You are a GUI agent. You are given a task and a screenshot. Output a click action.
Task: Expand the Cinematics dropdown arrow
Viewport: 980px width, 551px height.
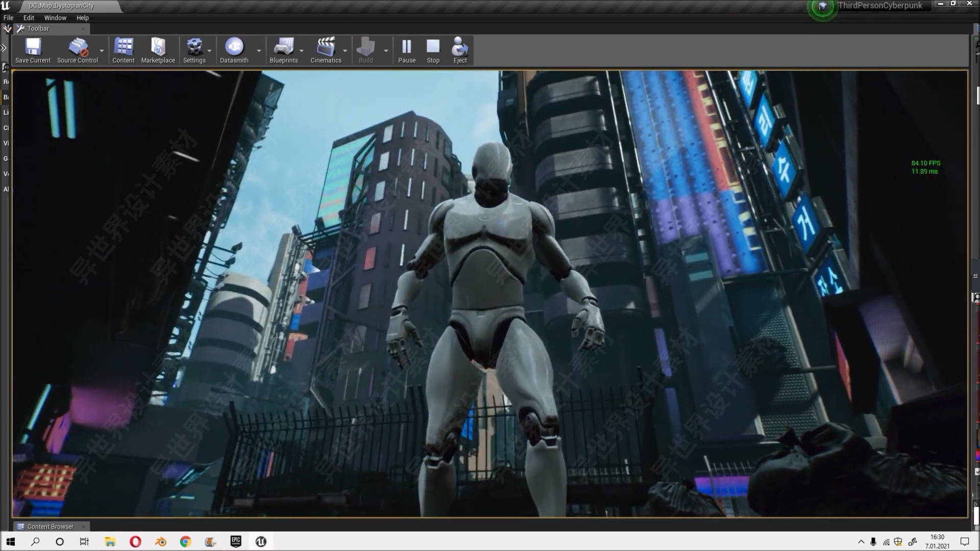(345, 51)
